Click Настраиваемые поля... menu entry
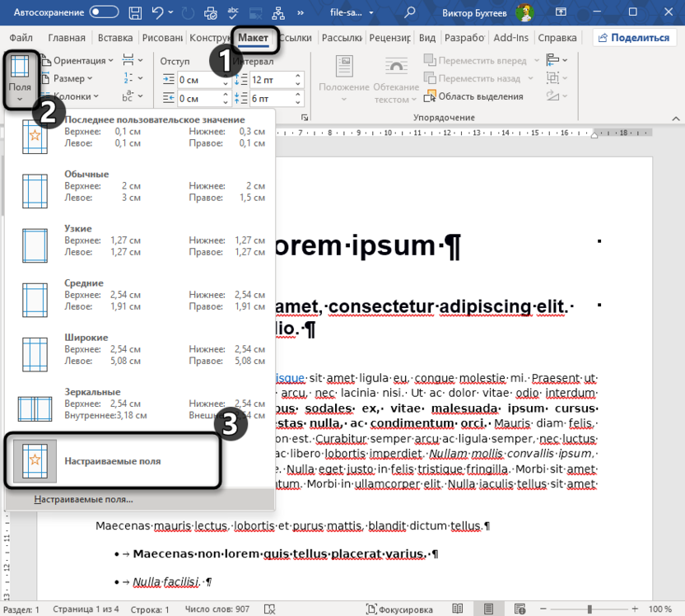Image resolution: width=685 pixels, height=616 pixels. pos(140,499)
